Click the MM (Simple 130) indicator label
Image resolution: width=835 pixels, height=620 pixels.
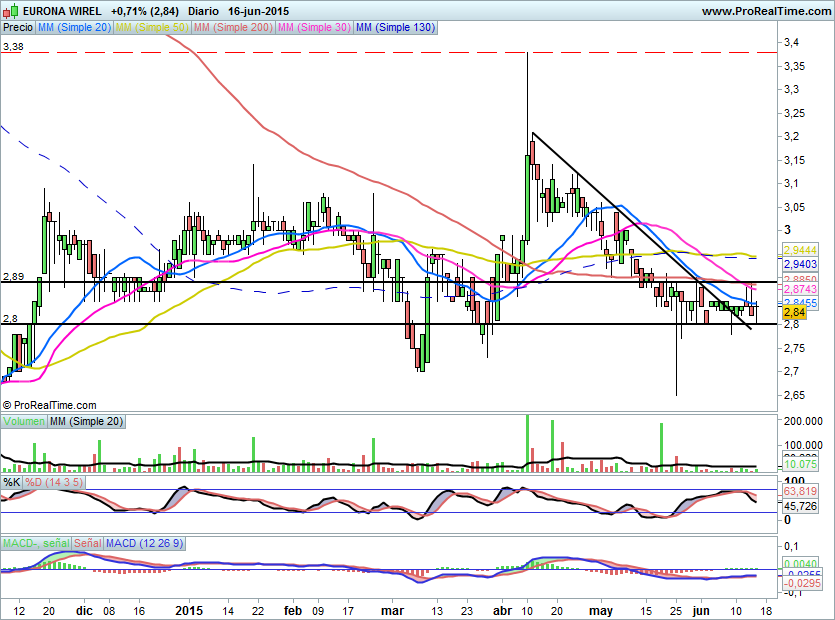tap(396, 28)
